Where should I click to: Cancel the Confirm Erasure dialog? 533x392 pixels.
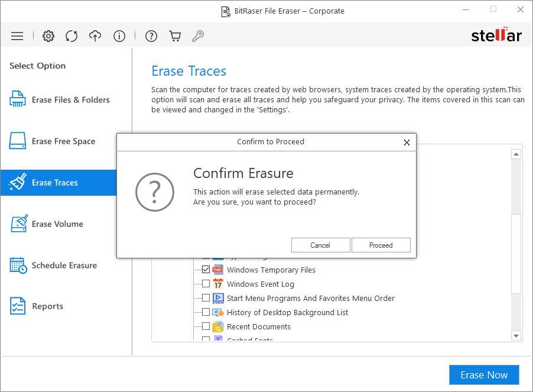(x=320, y=245)
